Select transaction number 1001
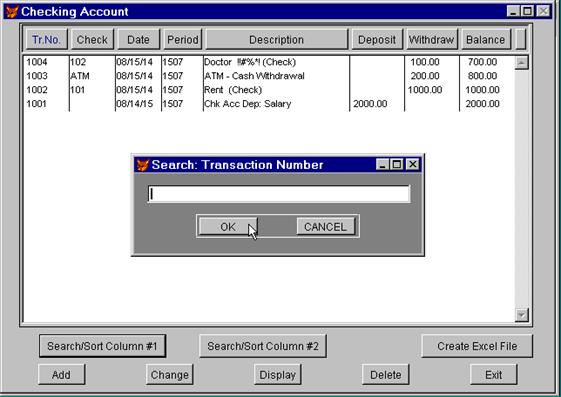561x397 pixels. pyautogui.click(x=37, y=104)
